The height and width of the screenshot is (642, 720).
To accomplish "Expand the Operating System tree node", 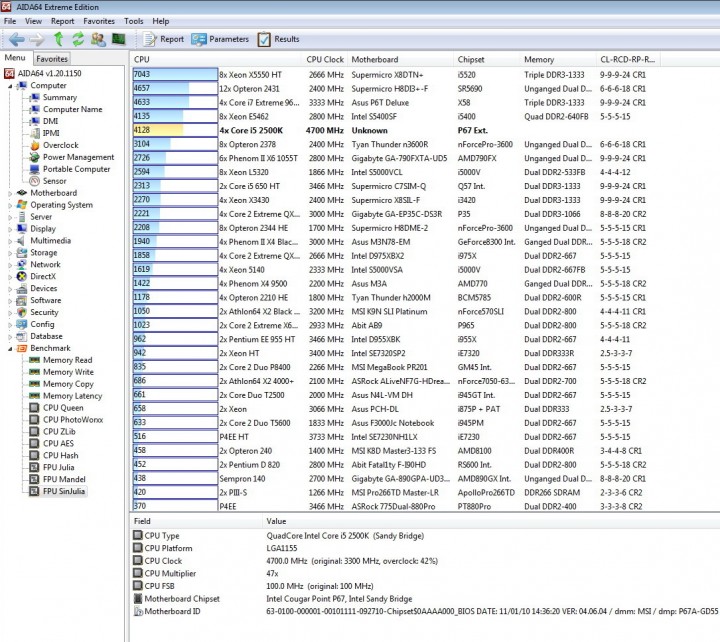I will tap(10, 205).
